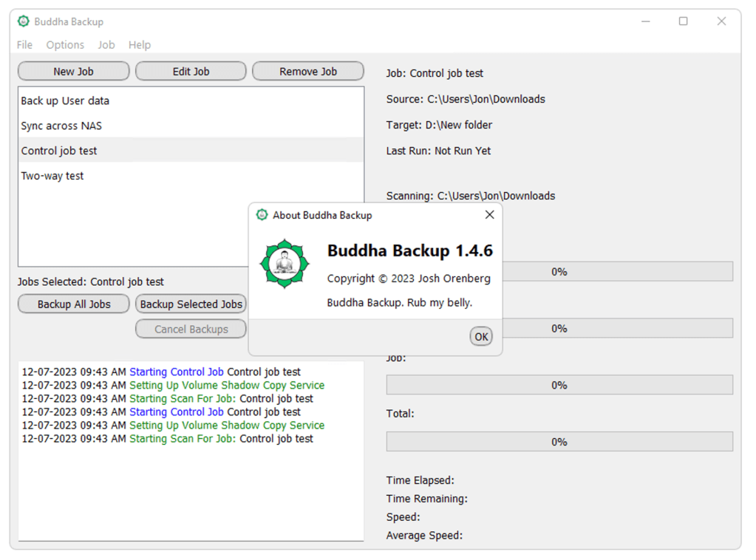Click the 'Source: C:\Users\Jon\Downloads' text
Viewport: 756px width, 560px height.
click(x=466, y=99)
